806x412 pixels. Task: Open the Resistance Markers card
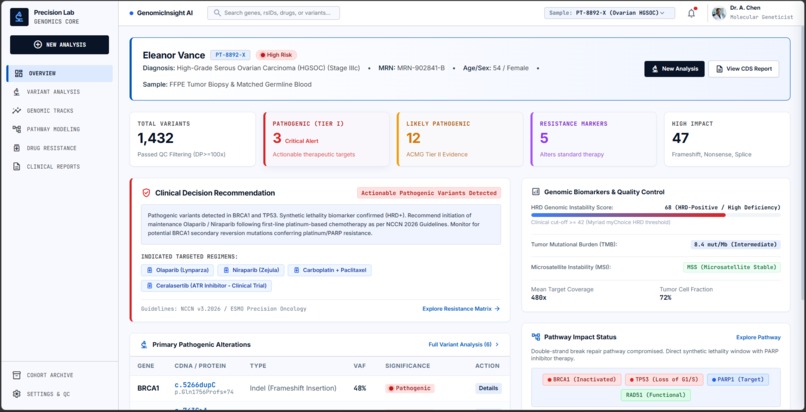[x=593, y=139]
